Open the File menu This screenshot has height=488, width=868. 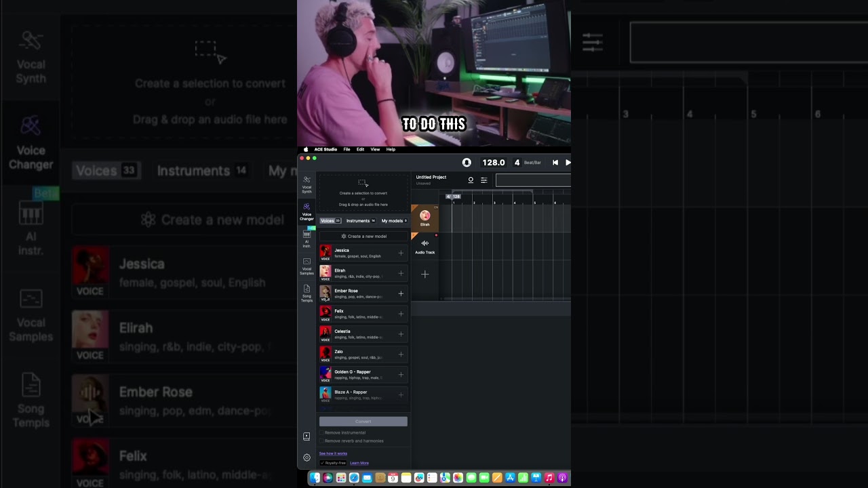(x=347, y=149)
